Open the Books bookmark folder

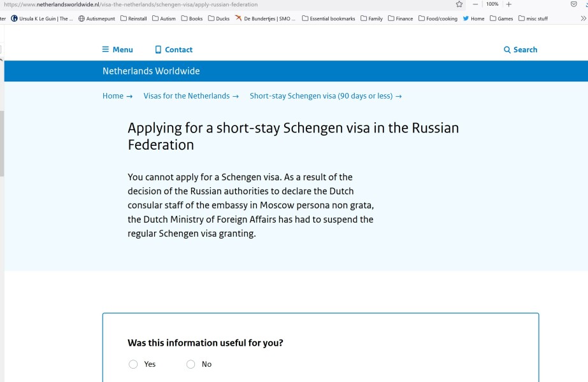tap(192, 18)
